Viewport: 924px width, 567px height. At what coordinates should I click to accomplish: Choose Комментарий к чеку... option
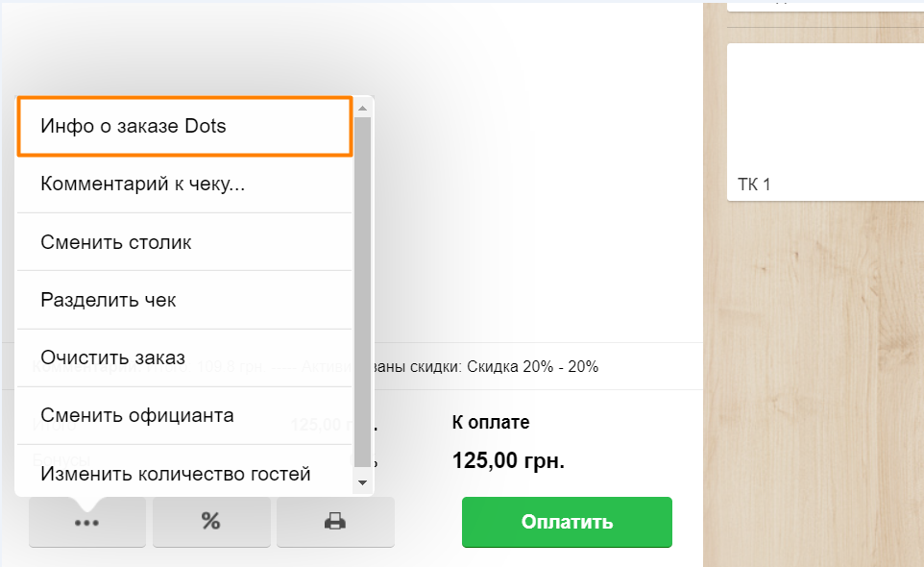click(x=184, y=184)
